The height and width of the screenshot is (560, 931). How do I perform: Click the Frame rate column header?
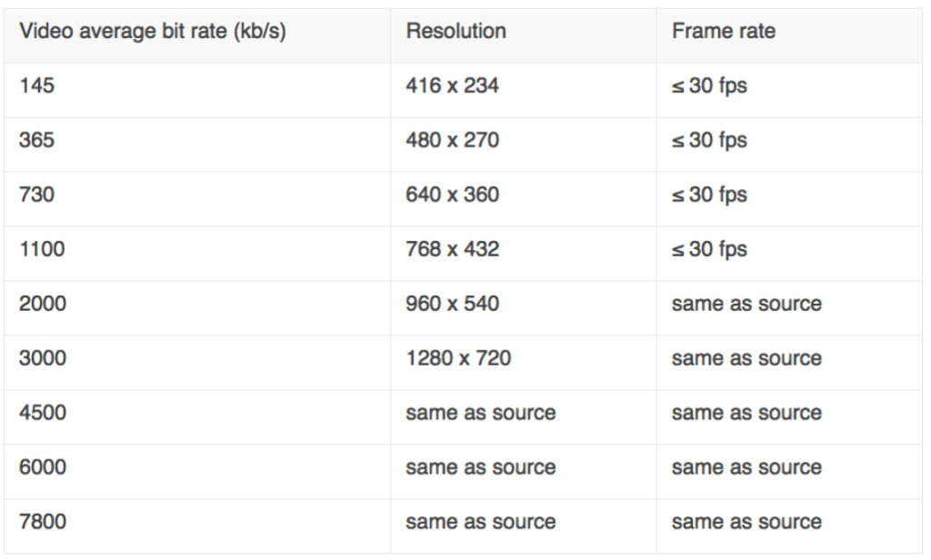click(790, 35)
